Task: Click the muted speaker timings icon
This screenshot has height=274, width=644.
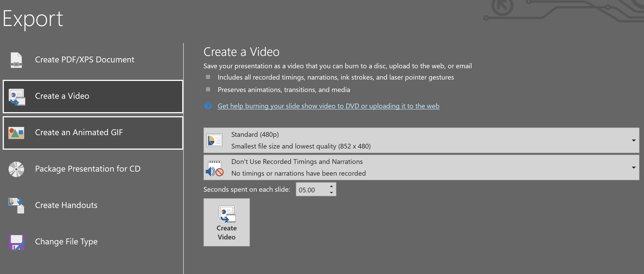Action: click(x=215, y=168)
